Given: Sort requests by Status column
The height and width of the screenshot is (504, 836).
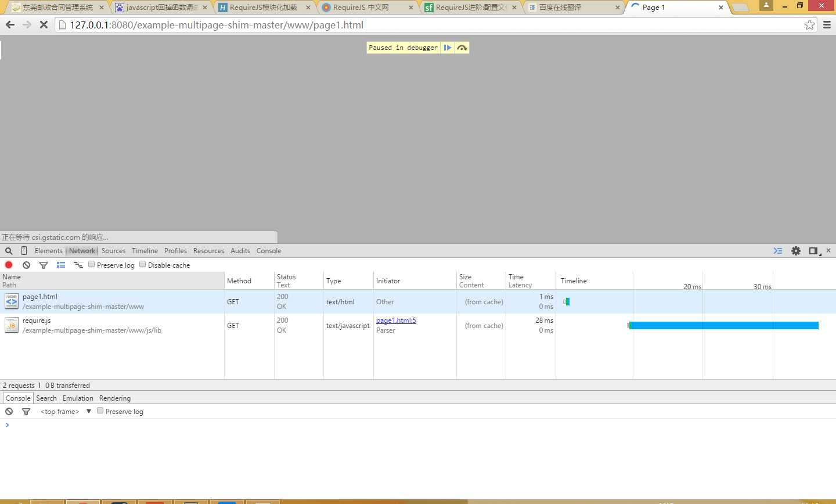Looking at the screenshot, I should (x=298, y=281).
